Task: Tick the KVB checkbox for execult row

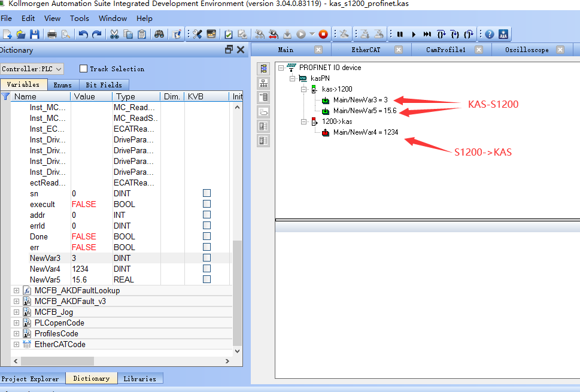Action: pos(207,204)
